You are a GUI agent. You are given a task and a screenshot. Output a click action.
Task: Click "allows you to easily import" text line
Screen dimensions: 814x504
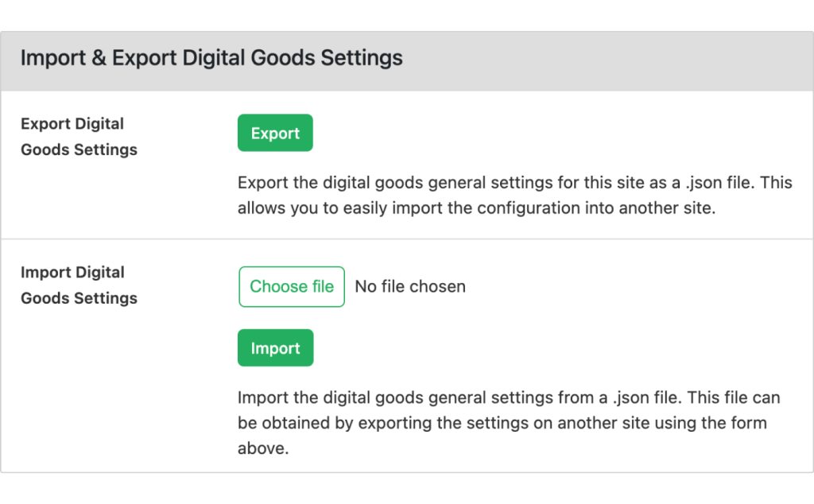click(x=340, y=208)
